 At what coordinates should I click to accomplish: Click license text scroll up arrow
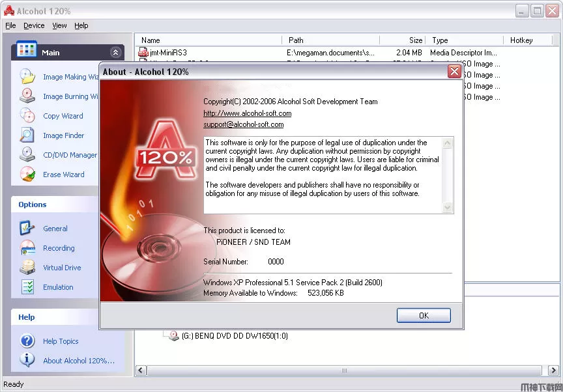point(448,143)
